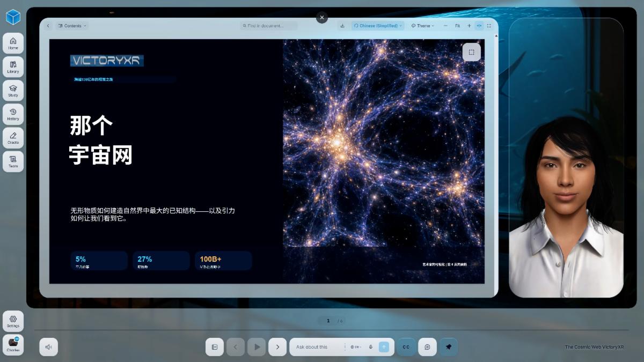Image resolution: width=644 pixels, height=362 pixels.
Task: Go back with the viewer's left chevron
Action: (x=48, y=26)
